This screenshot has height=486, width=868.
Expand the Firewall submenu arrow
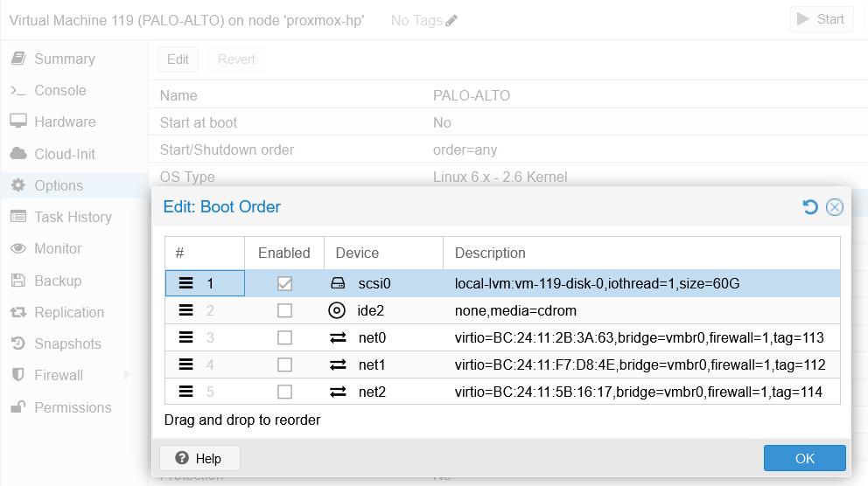tap(127, 375)
